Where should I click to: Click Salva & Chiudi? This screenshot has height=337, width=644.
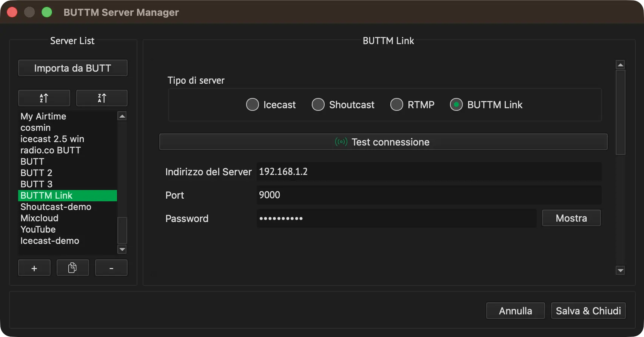coord(589,311)
